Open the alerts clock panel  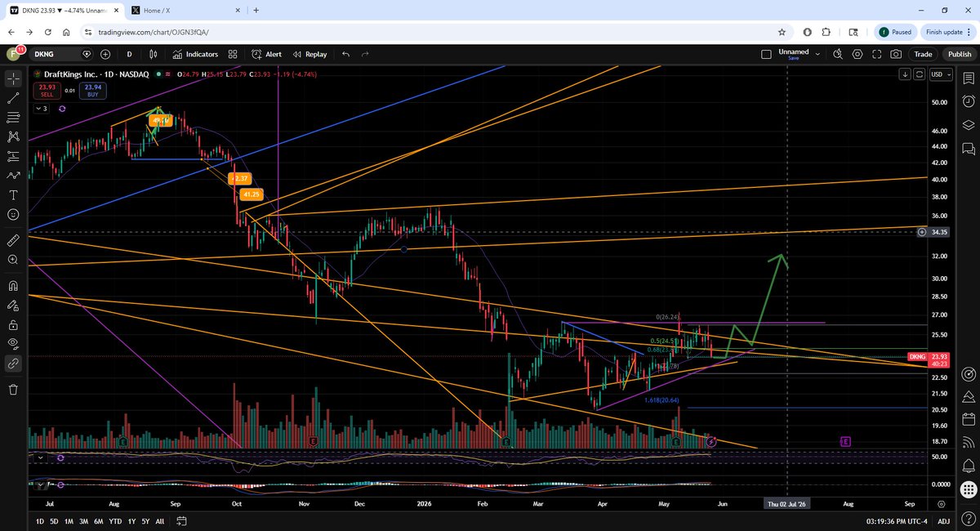(x=968, y=101)
